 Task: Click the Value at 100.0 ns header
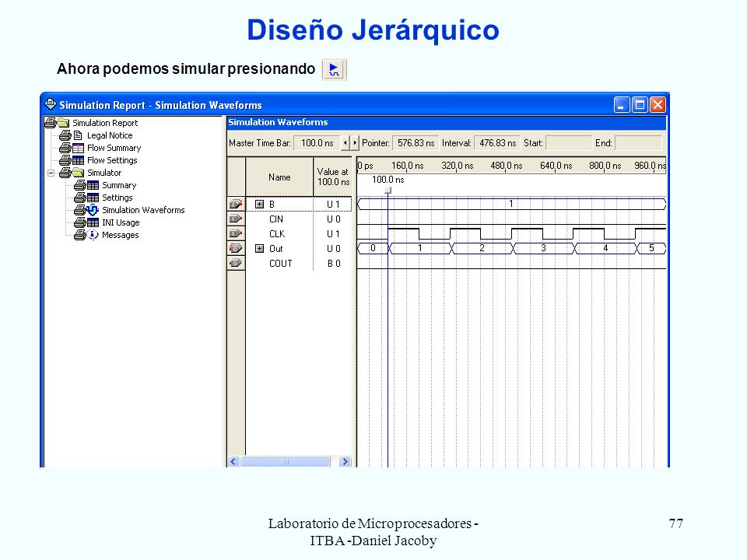click(333, 177)
